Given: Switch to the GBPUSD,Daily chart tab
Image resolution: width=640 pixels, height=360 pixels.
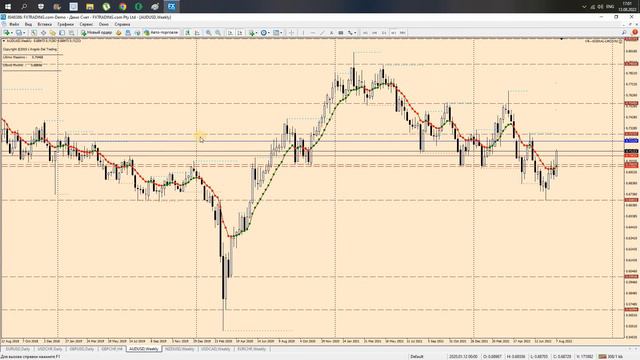Looking at the screenshot, I should (x=82, y=349).
